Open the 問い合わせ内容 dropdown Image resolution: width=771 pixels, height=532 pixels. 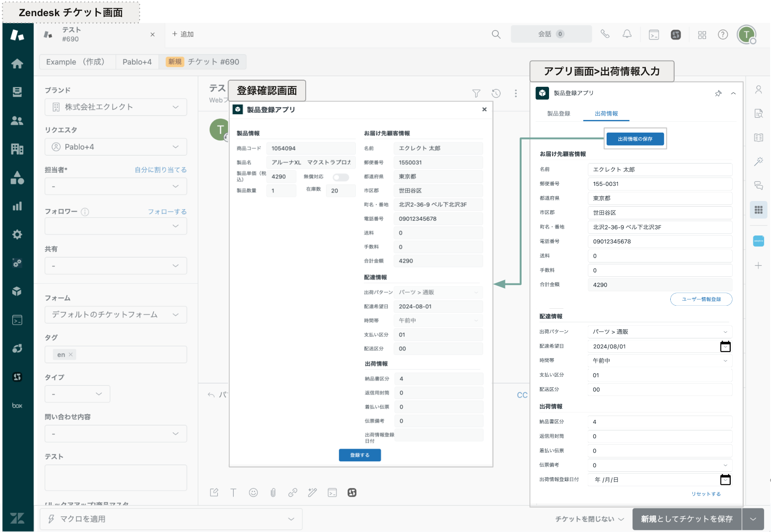pos(116,434)
